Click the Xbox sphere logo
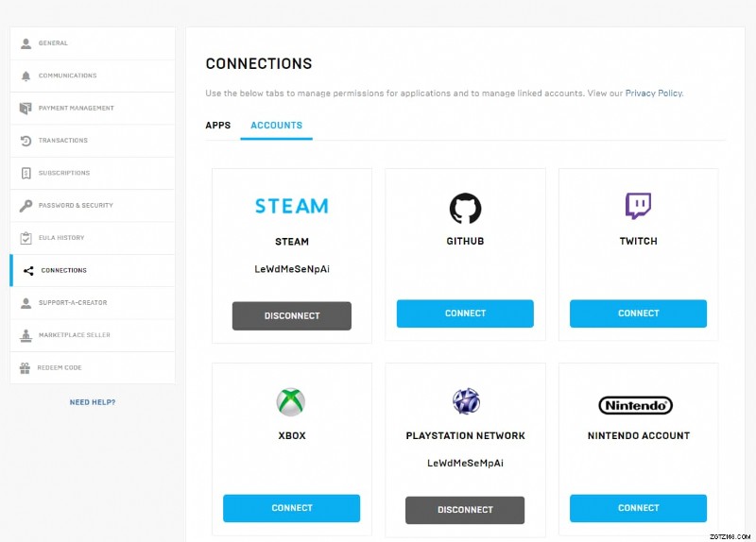 [x=291, y=401]
